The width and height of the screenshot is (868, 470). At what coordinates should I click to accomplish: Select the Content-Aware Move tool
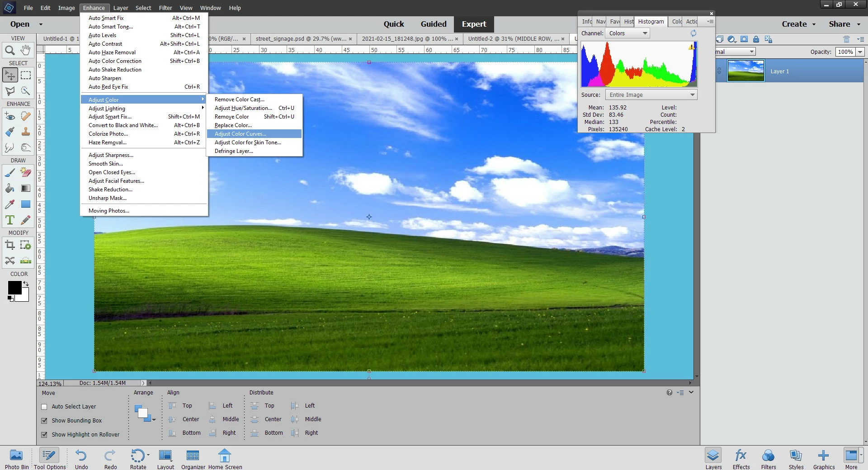point(9,261)
